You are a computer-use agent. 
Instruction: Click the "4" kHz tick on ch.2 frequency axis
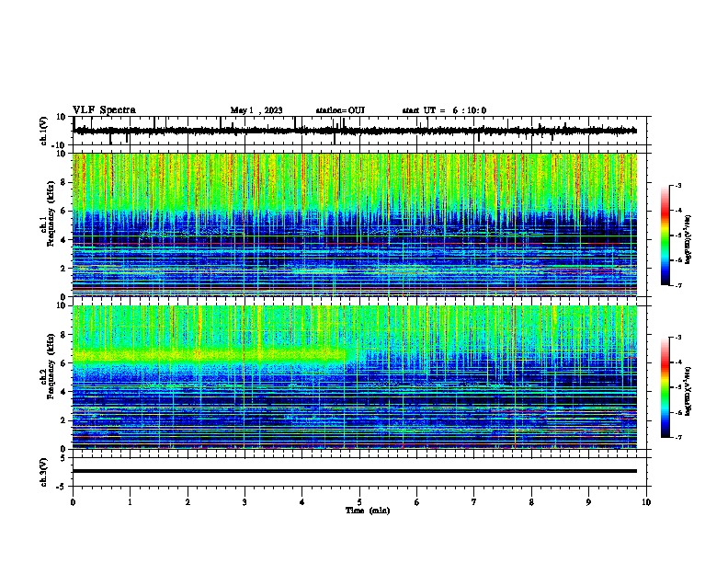click(x=63, y=392)
